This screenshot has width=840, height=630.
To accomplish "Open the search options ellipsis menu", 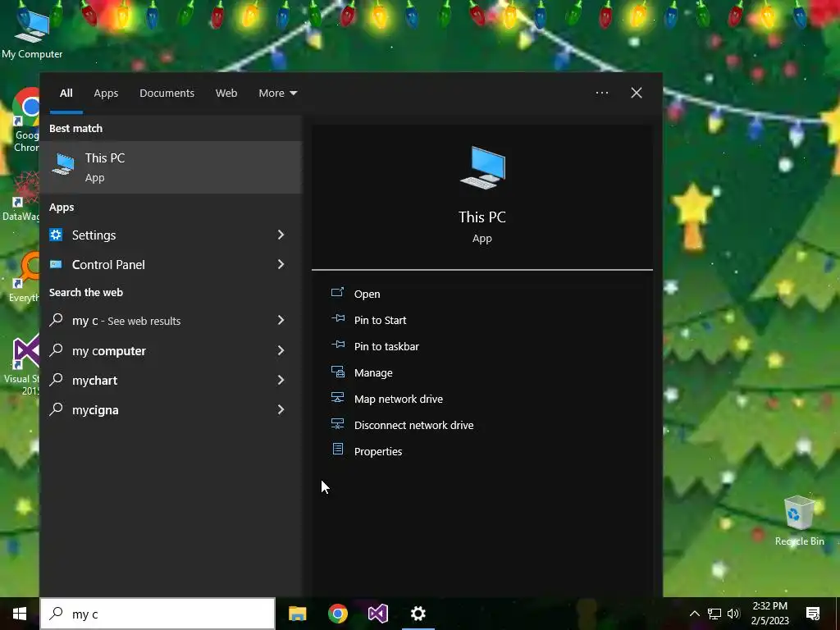I will pos(601,93).
